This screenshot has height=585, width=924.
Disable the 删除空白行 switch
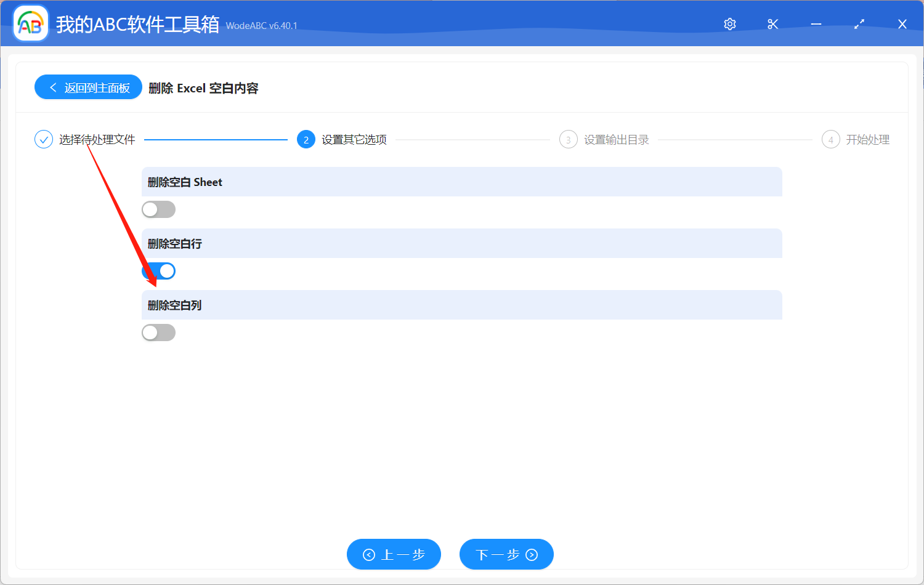(x=158, y=271)
